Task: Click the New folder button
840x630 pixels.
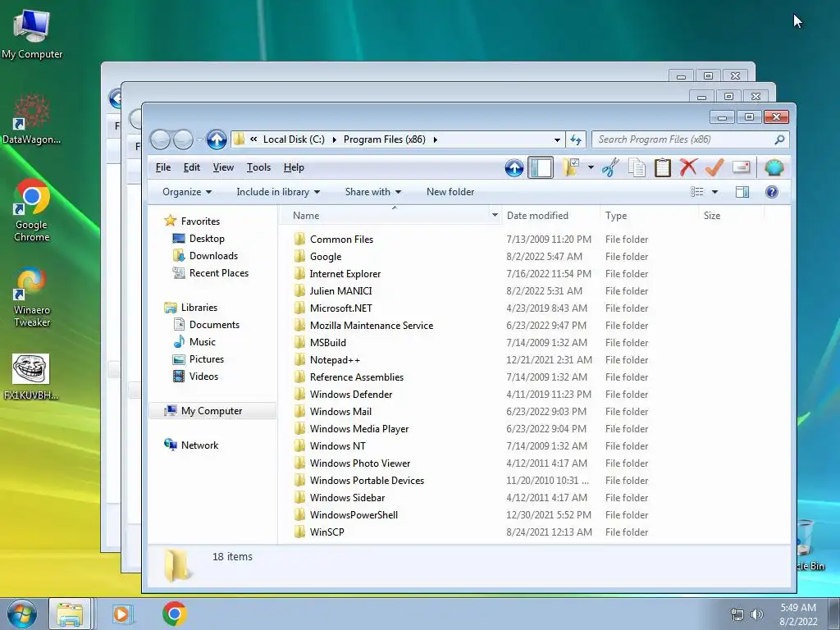Action: coord(450,192)
